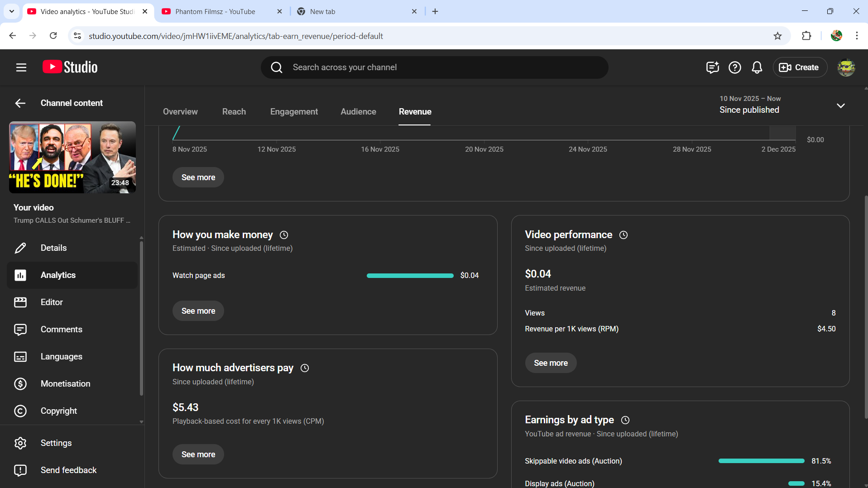Viewport: 868px width, 488px height.
Task: Click the Create button
Action: [x=800, y=67]
